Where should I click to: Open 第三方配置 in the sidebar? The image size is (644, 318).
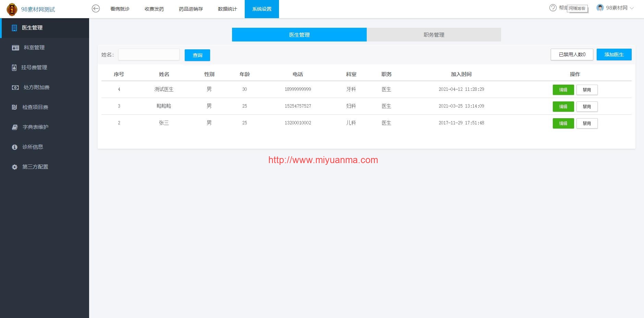(x=45, y=167)
